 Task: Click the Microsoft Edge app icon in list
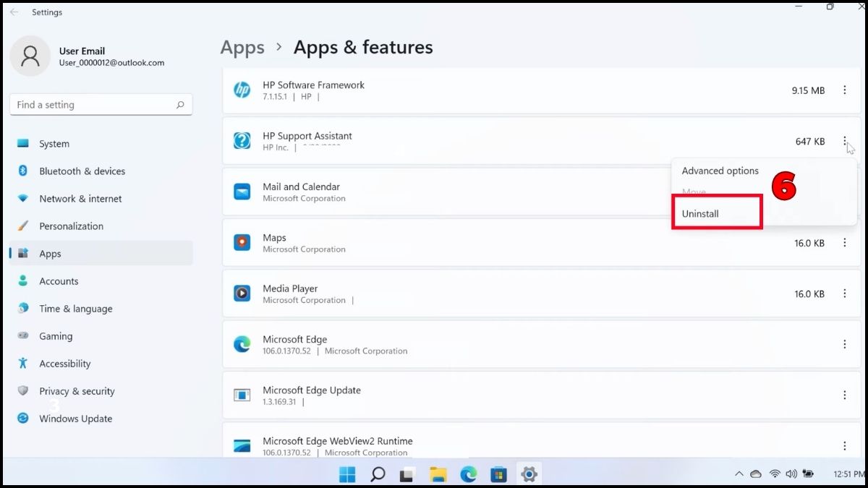(242, 344)
